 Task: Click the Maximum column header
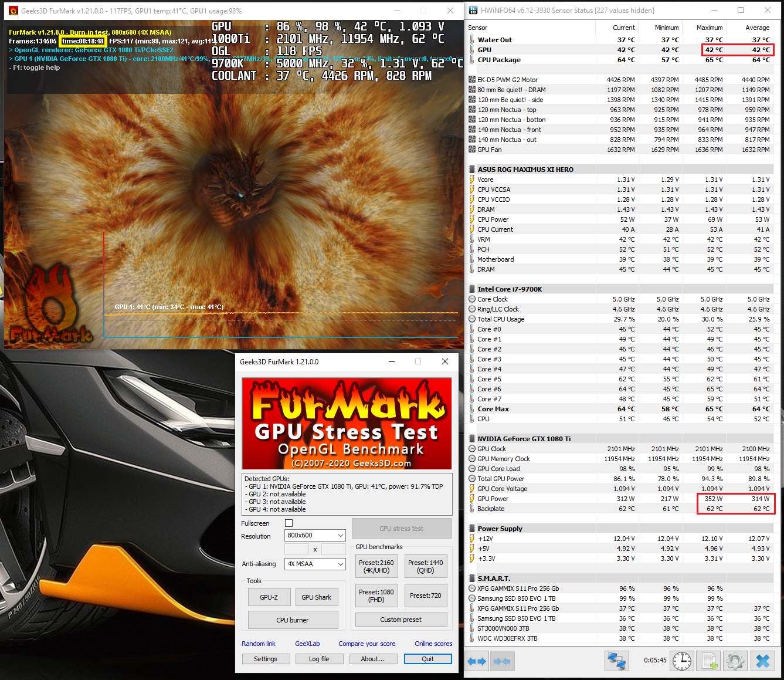[x=704, y=28]
